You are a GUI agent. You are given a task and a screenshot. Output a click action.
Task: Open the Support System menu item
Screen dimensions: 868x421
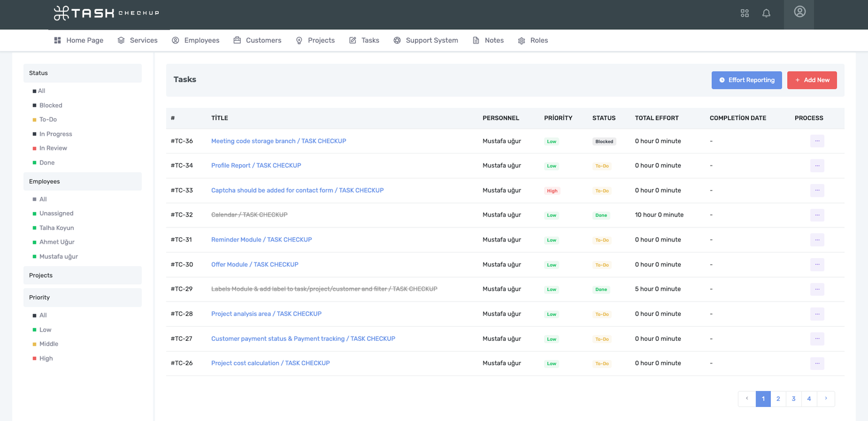426,40
